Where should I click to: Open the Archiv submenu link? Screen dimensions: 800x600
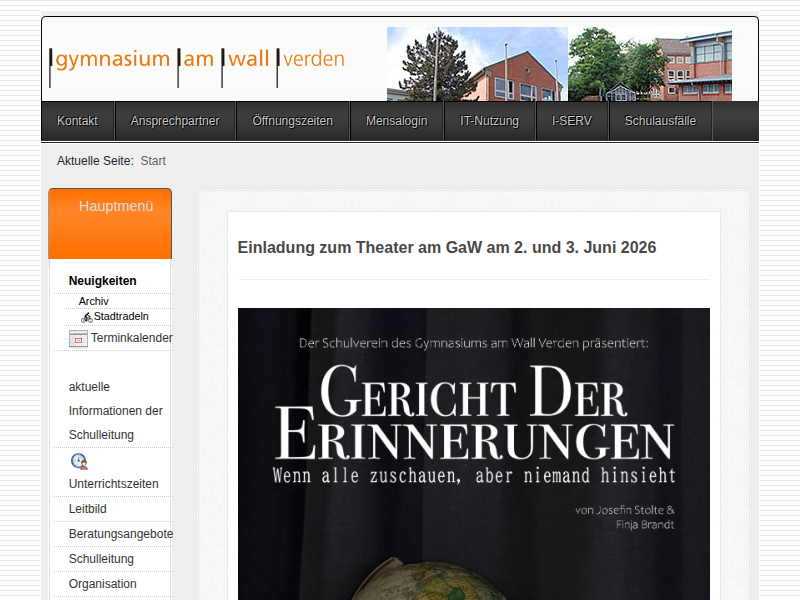[93, 302]
